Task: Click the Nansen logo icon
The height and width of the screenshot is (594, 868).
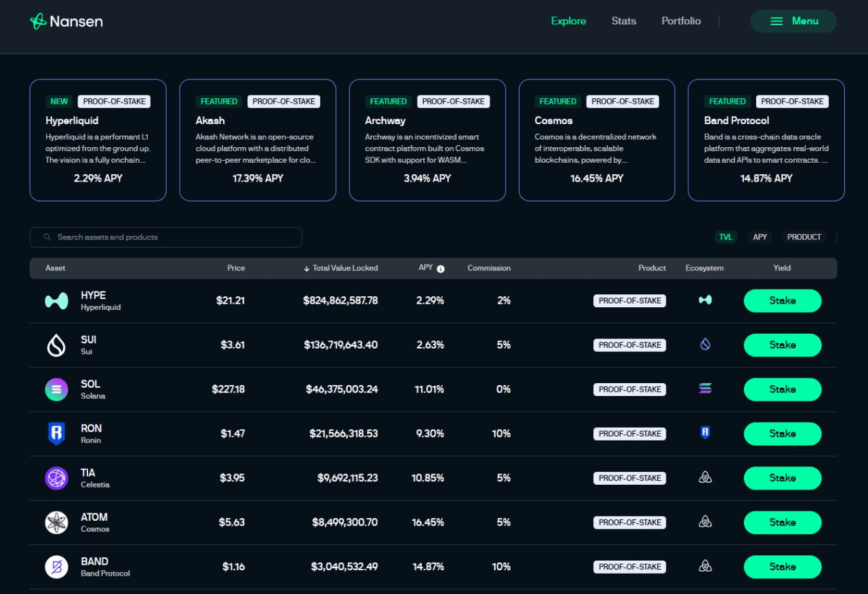Action: tap(38, 21)
